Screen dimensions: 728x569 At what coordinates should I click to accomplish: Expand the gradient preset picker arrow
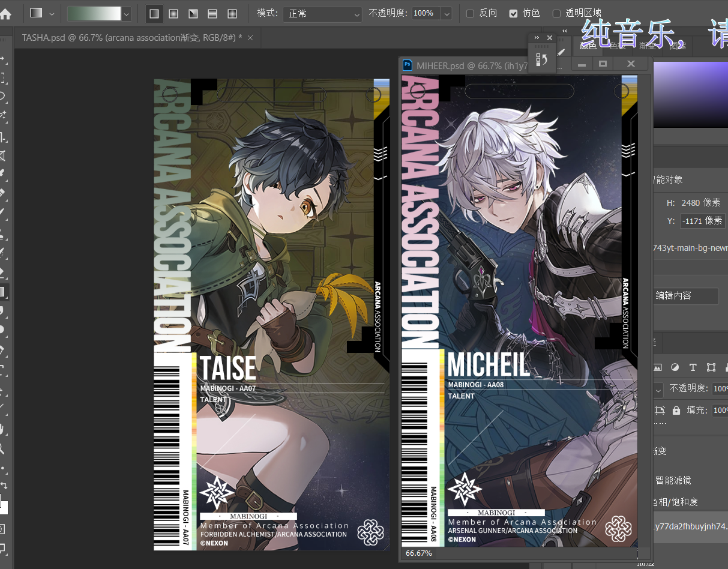click(x=127, y=13)
